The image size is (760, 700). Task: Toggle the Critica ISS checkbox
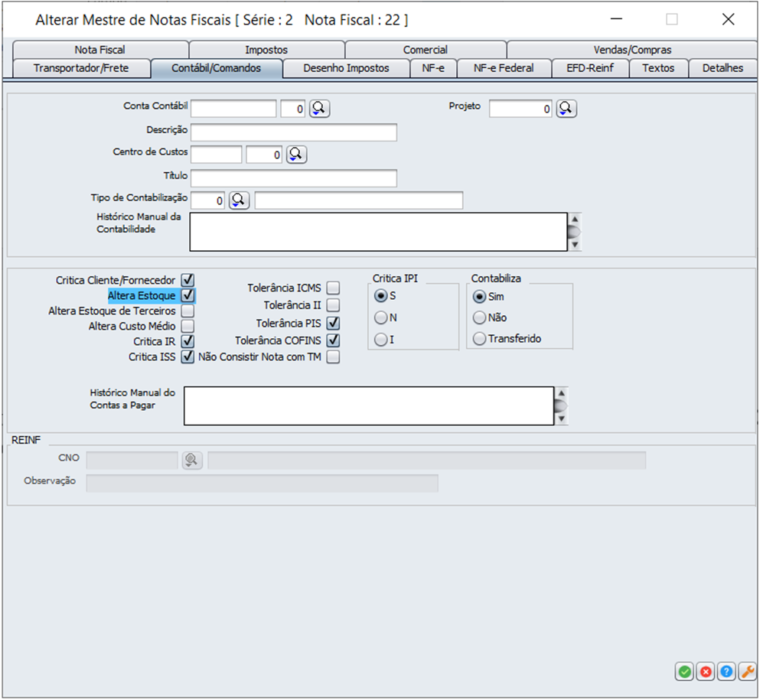click(x=188, y=357)
